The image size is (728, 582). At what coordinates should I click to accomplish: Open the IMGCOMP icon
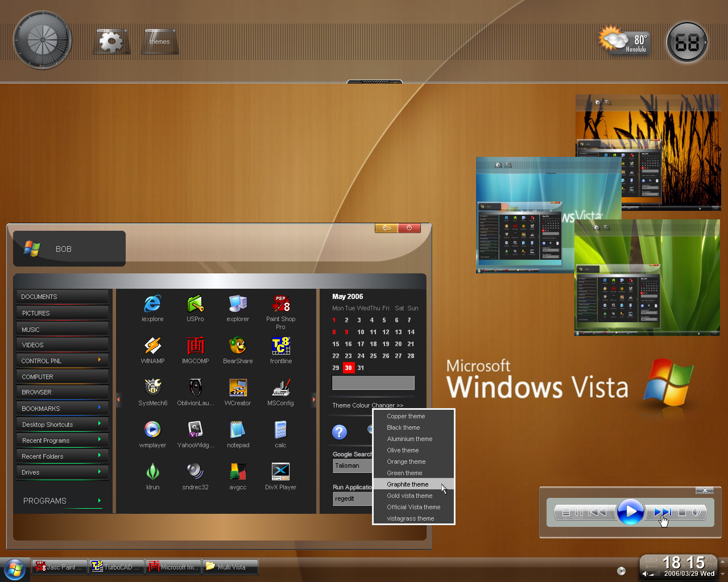coord(195,346)
